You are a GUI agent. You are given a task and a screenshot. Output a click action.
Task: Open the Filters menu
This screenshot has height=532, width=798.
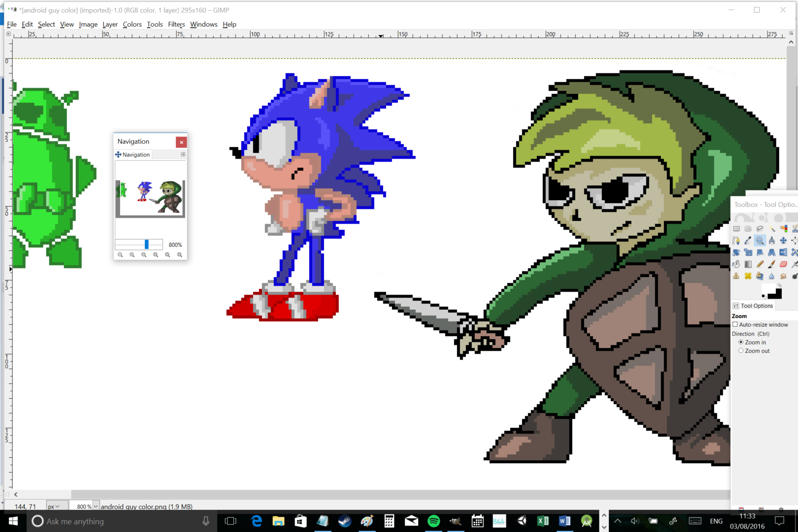(176, 24)
